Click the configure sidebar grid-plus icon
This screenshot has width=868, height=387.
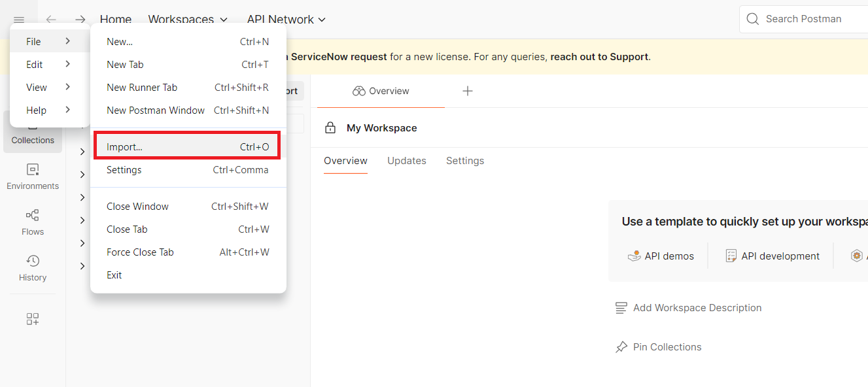pyautogui.click(x=33, y=319)
